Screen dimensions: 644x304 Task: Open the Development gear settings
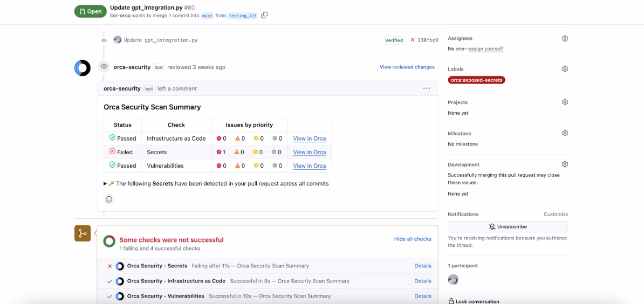[x=565, y=164]
